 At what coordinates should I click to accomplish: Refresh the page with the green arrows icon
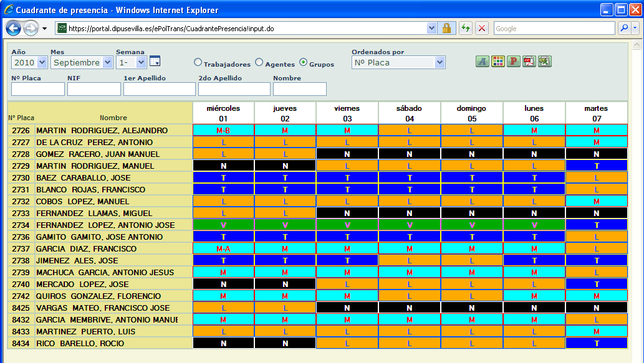(465, 28)
